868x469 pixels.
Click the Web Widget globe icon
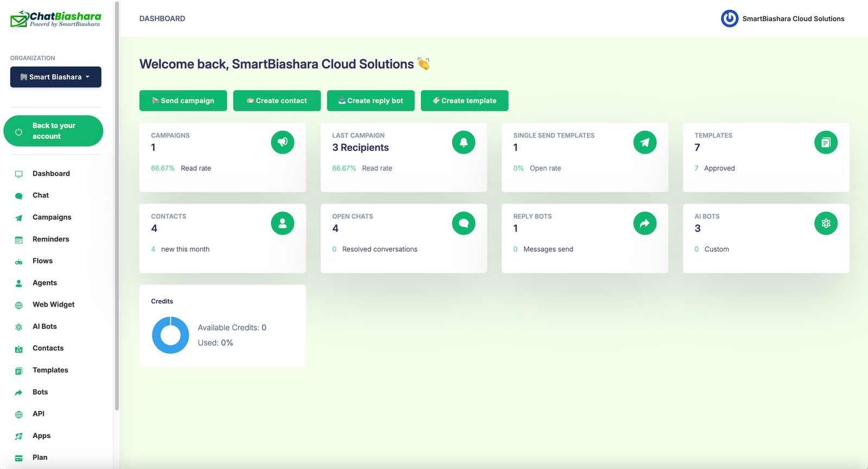click(x=19, y=305)
